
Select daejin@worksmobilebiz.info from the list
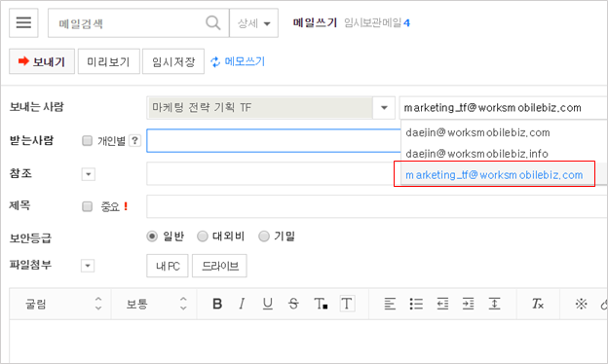coord(476,154)
